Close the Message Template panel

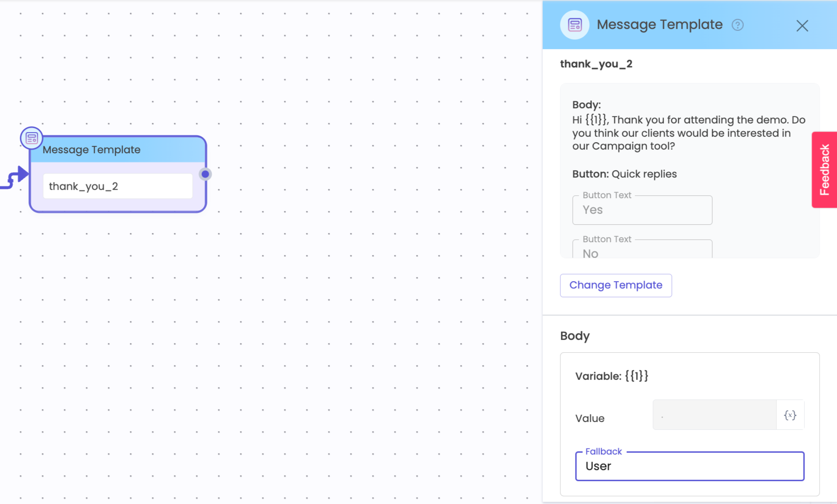[x=802, y=26]
